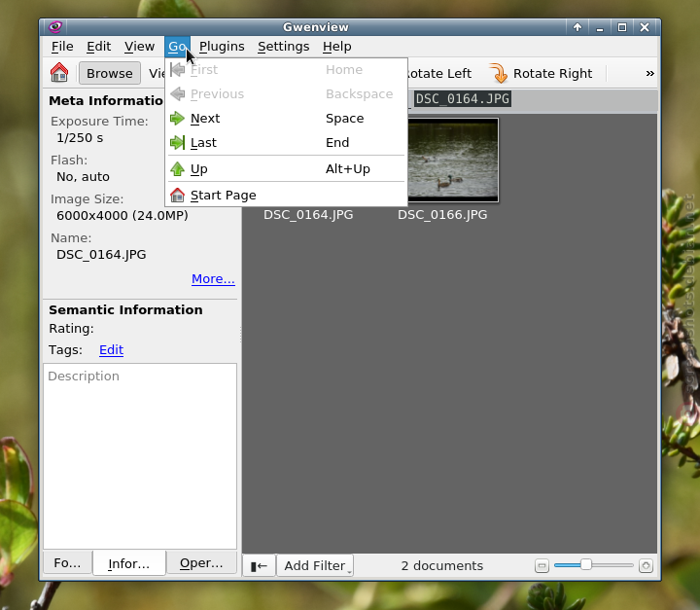The width and height of the screenshot is (700, 610).
Task: Choose Start Page in the Go menu
Action: (286, 196)
